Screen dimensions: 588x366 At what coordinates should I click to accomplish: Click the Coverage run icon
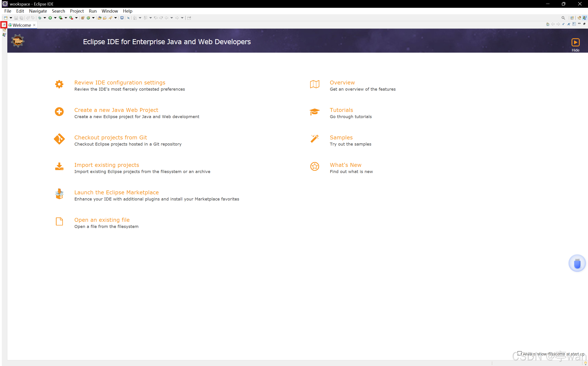coord(60,18)
